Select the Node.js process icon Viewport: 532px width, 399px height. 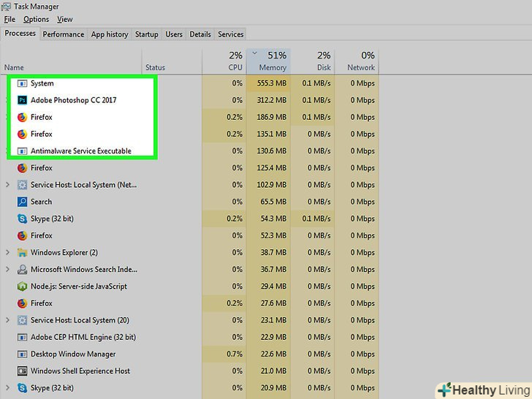(22, 286)
